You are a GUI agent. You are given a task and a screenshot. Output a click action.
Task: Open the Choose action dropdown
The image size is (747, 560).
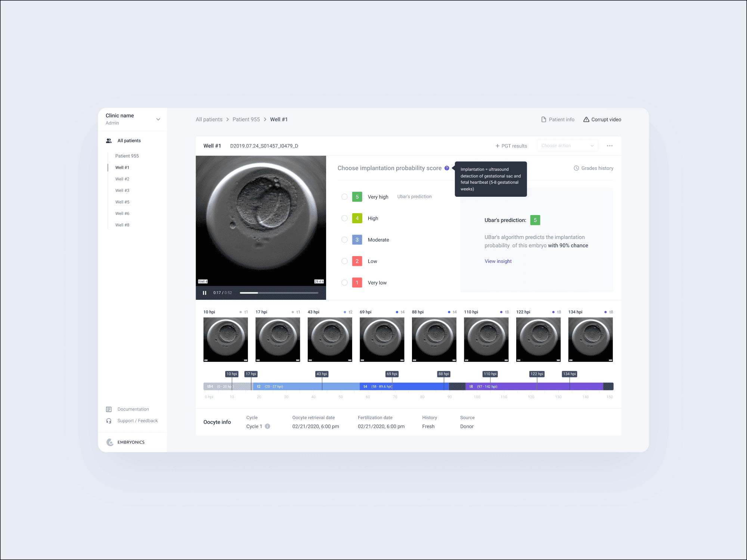tap(567, 146)
